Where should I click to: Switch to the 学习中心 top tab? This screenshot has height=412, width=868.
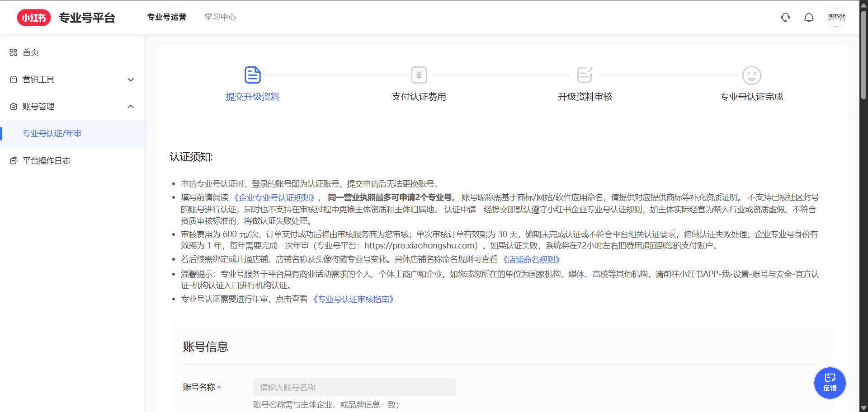click(220, 17)
